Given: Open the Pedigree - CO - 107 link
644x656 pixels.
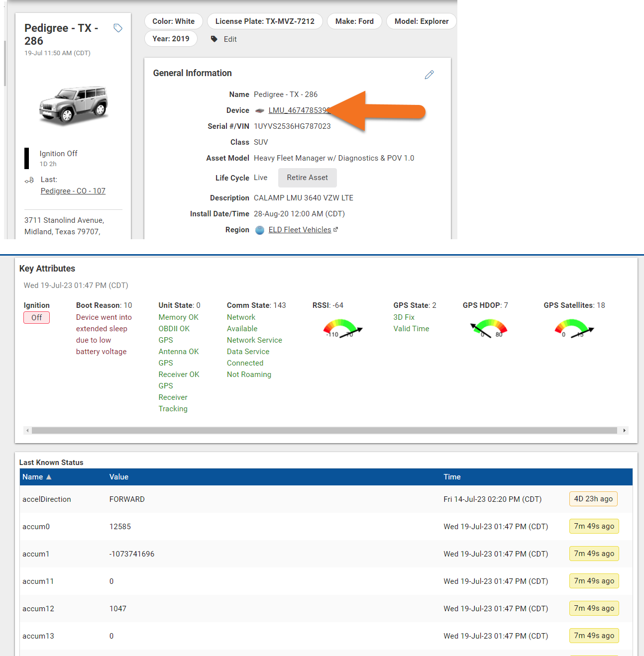Looking at the screenshot, I should tap(73, 191).
